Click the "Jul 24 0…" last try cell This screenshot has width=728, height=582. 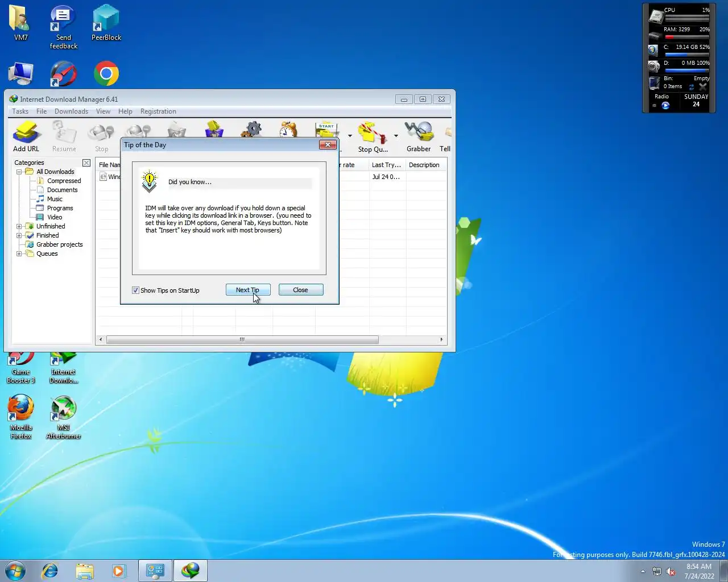(x=387, y=177)
